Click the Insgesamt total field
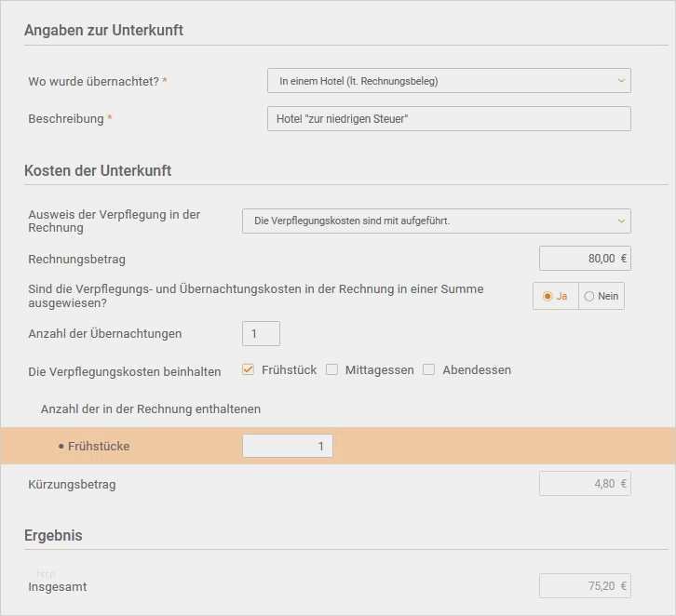The width and height of the screenshot is (676, 616). pos(584,586)
